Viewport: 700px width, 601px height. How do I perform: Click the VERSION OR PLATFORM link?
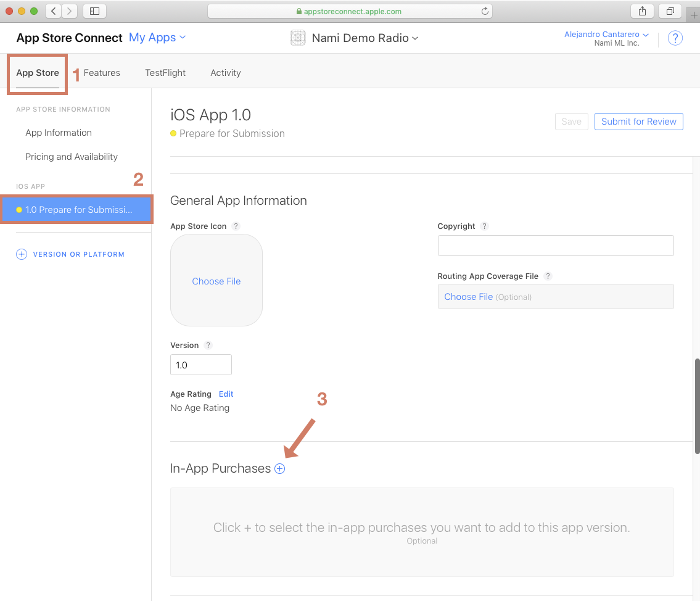(x=78, y=254)
